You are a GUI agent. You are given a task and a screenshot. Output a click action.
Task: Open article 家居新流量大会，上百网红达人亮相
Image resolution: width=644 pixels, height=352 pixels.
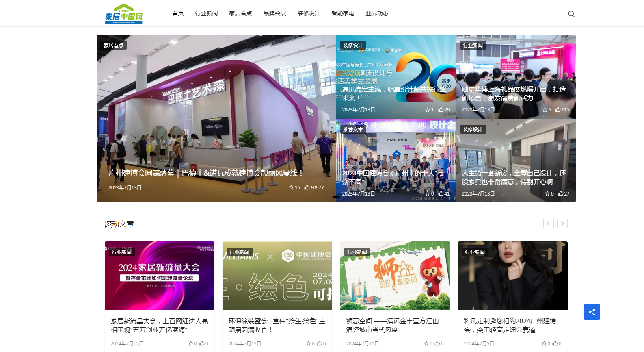[x=159, y=325]
